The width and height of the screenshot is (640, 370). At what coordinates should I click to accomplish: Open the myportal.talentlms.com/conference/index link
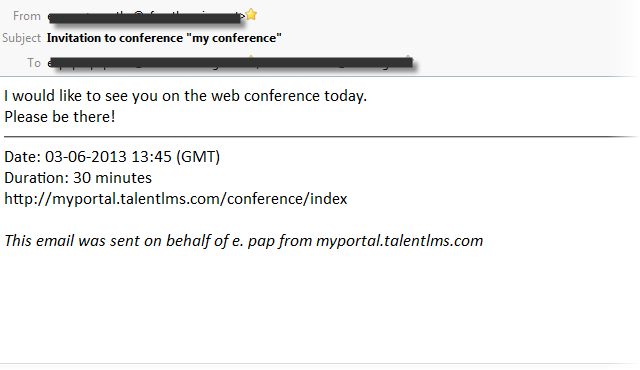point(176,199)
